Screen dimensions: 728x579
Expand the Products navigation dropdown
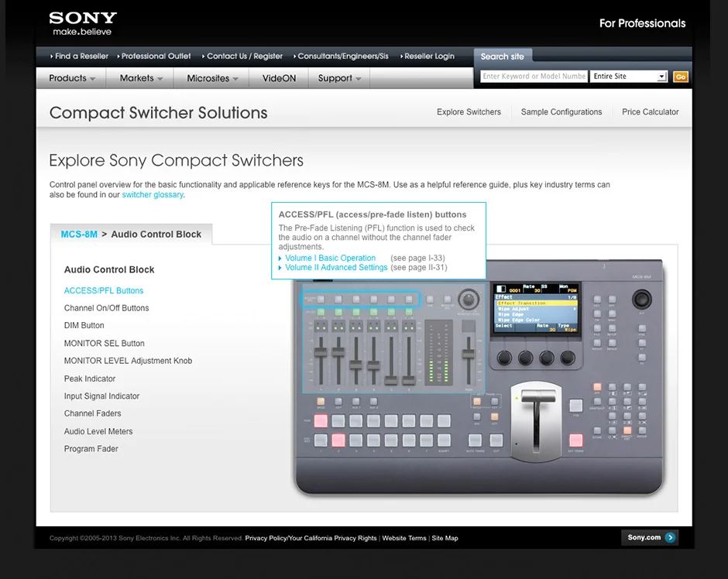coord(70,77)
